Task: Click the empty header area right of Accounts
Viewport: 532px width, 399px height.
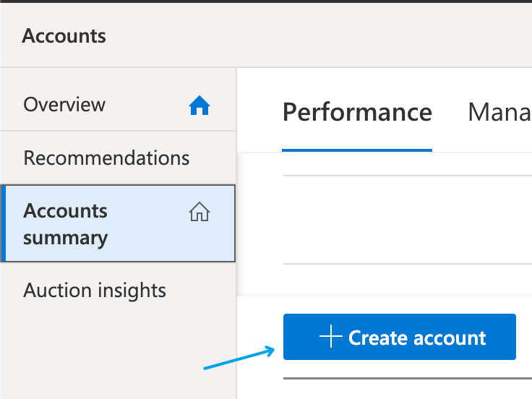Action: pos(319,35)
